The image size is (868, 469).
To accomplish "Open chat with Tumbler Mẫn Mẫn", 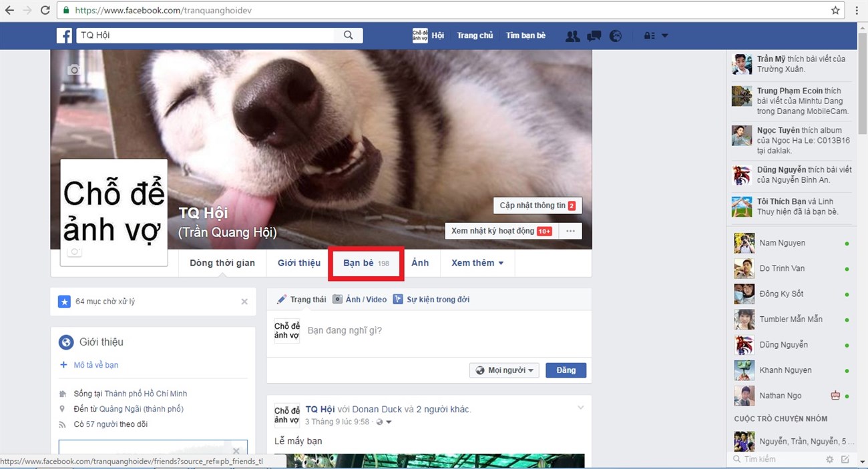I will click(791, 319).
